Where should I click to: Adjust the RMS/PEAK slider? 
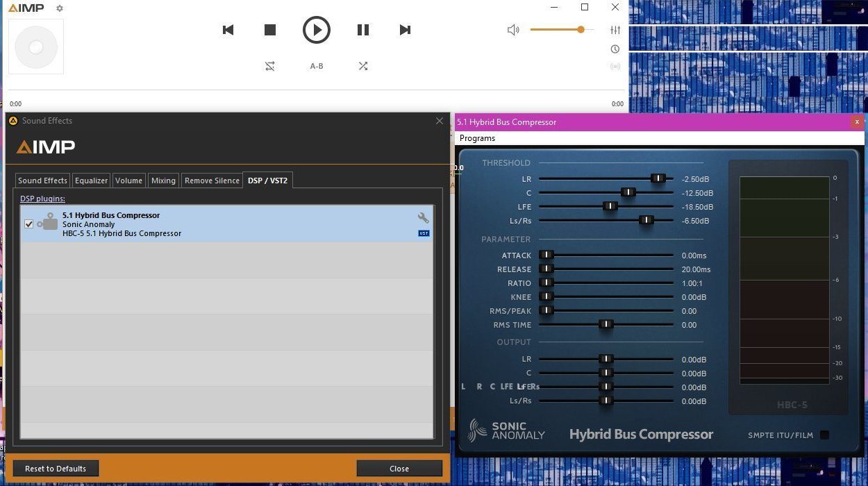click(606, 311)
